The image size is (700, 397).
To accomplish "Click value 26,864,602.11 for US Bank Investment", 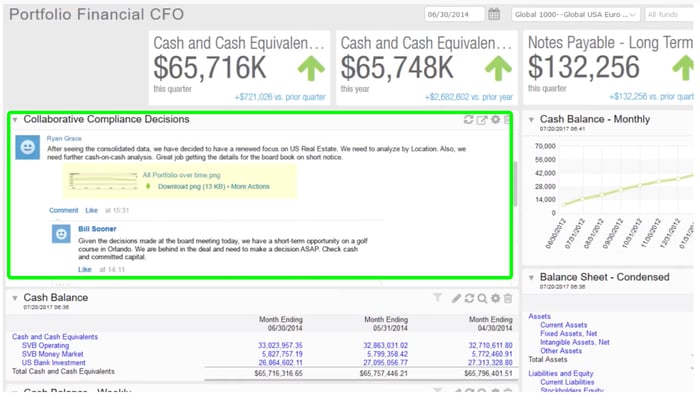I will (x=280, y=363).
